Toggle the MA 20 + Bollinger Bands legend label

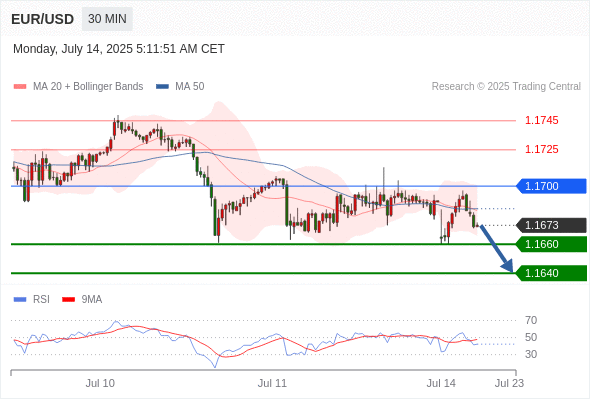(88, 87)
